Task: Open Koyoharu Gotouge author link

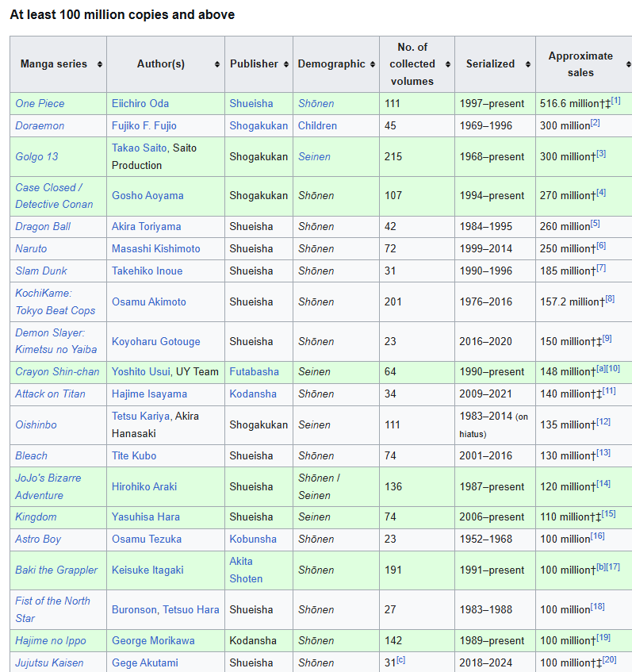Action: (156, 342)
